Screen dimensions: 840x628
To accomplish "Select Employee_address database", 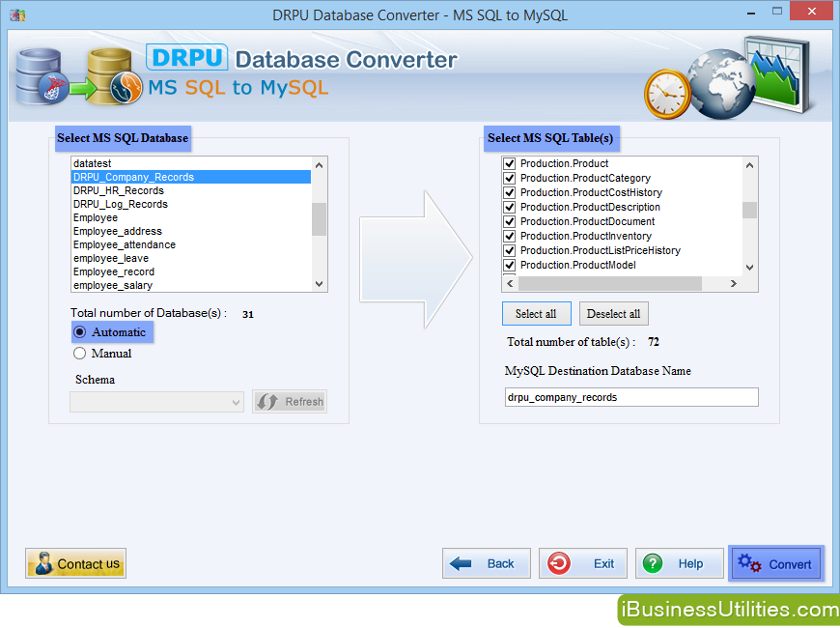I will click(x=191, y=231).
